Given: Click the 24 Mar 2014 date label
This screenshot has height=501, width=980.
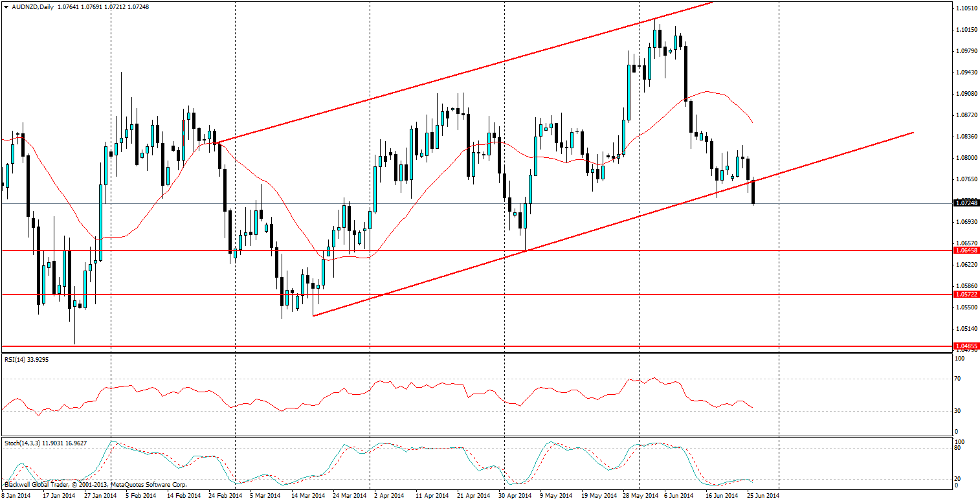Looking at the screenshot, I should 350,496.
